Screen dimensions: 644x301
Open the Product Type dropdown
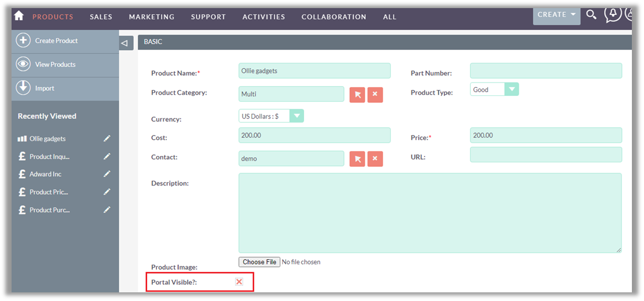coord(511,90)
